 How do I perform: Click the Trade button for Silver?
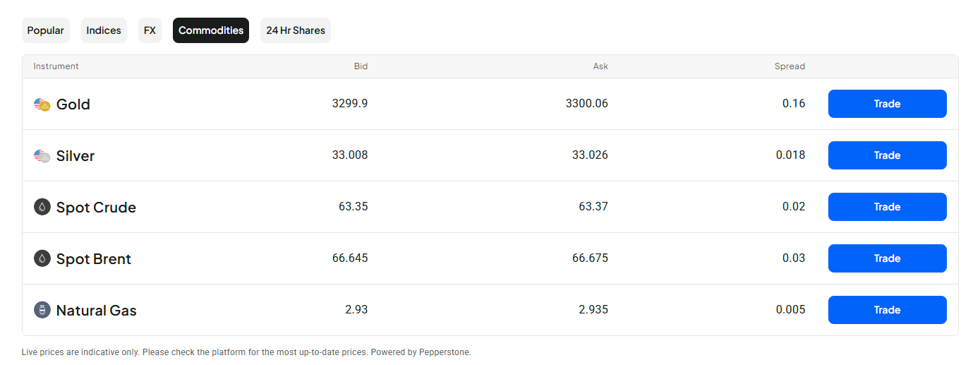[x=887, y=155]
